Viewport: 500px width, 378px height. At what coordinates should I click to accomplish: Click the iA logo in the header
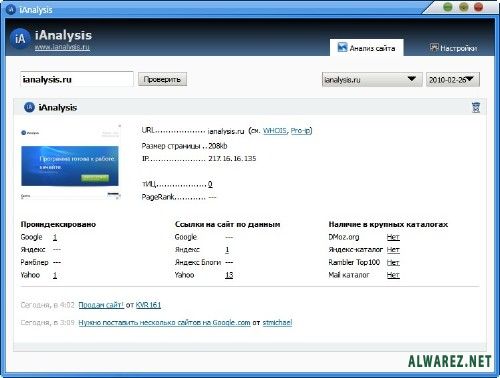[20, 39]
